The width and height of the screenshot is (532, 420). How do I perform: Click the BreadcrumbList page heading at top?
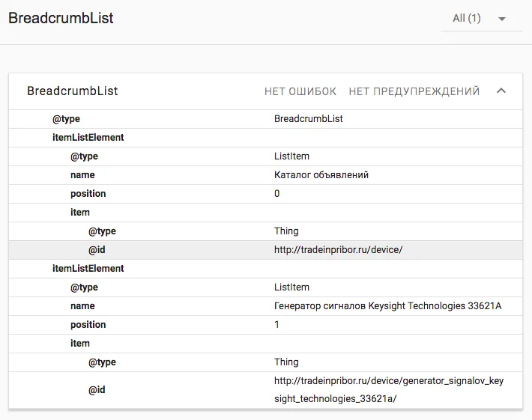point(61,19)
